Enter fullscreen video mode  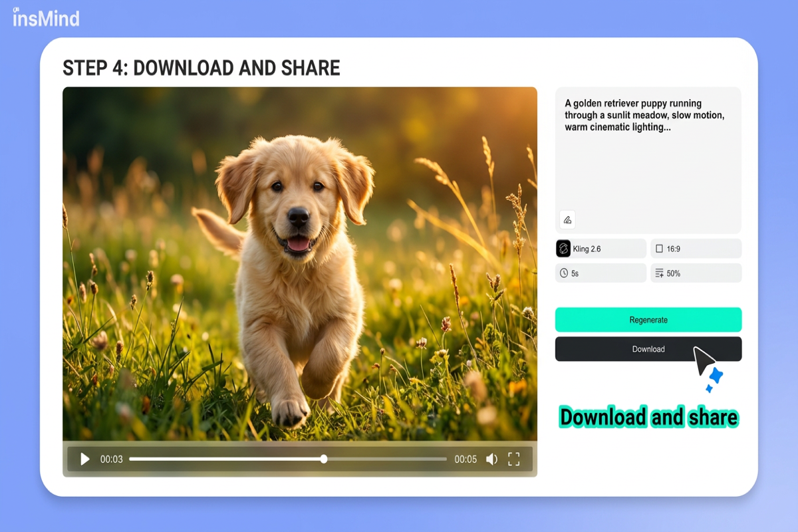[513, 459]
